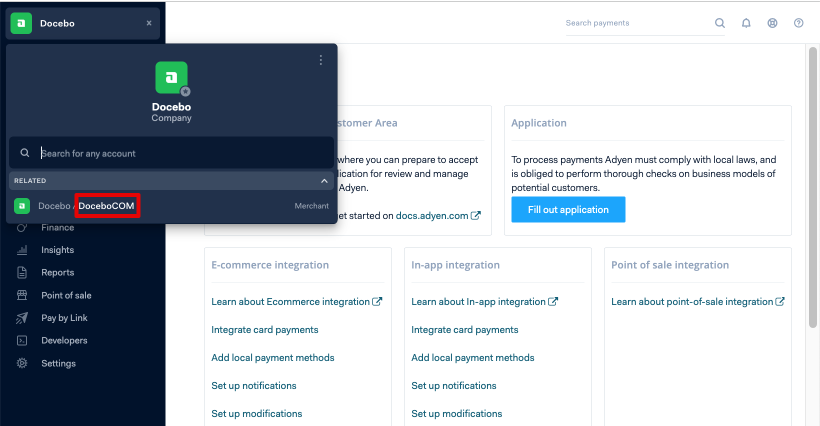Open Settings in the sidebar
This screenshot has width=820, height=426.
(x=59, y=363)
